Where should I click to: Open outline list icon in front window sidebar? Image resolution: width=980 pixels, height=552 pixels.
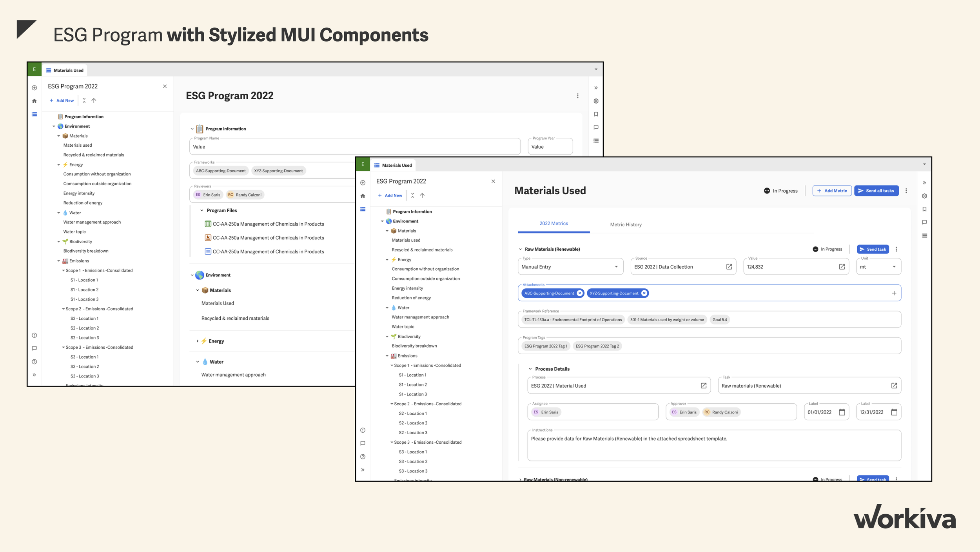pyautogui.click(x=363, y=209)
